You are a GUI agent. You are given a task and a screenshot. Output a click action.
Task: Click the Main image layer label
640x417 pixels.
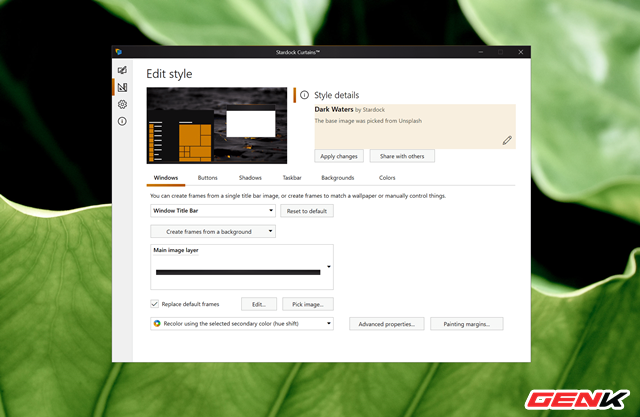pyautogui.click(x=176, y=250)
